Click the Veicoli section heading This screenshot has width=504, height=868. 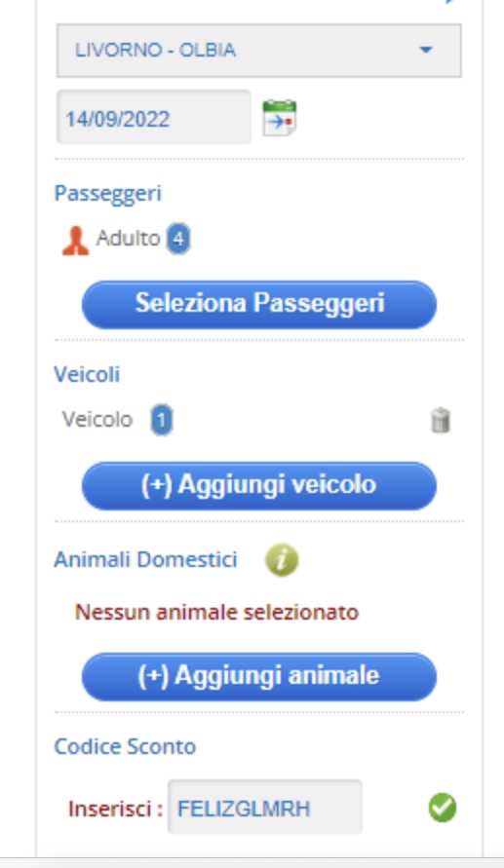[87, 374]
